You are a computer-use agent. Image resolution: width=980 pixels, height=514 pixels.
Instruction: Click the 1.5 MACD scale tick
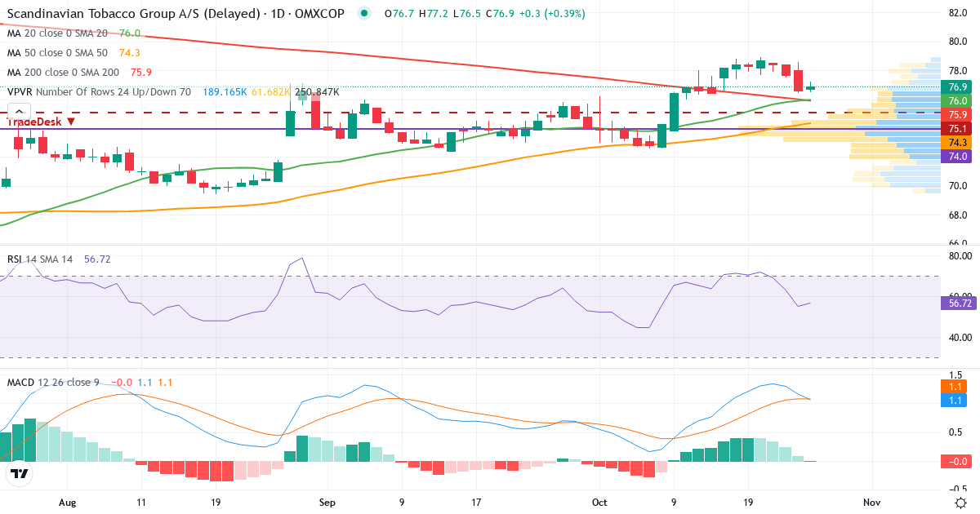[955, 374]
